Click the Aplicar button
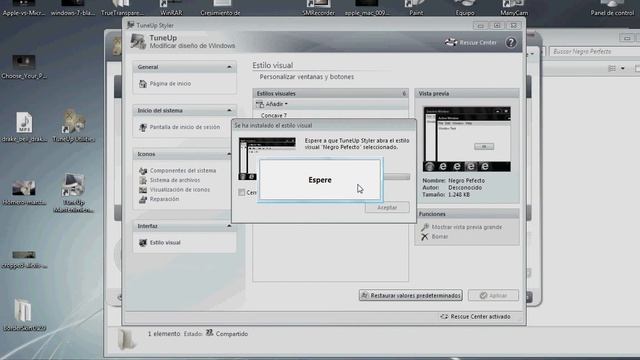Screen dimensions: 640x360 [x=493, y=296]
